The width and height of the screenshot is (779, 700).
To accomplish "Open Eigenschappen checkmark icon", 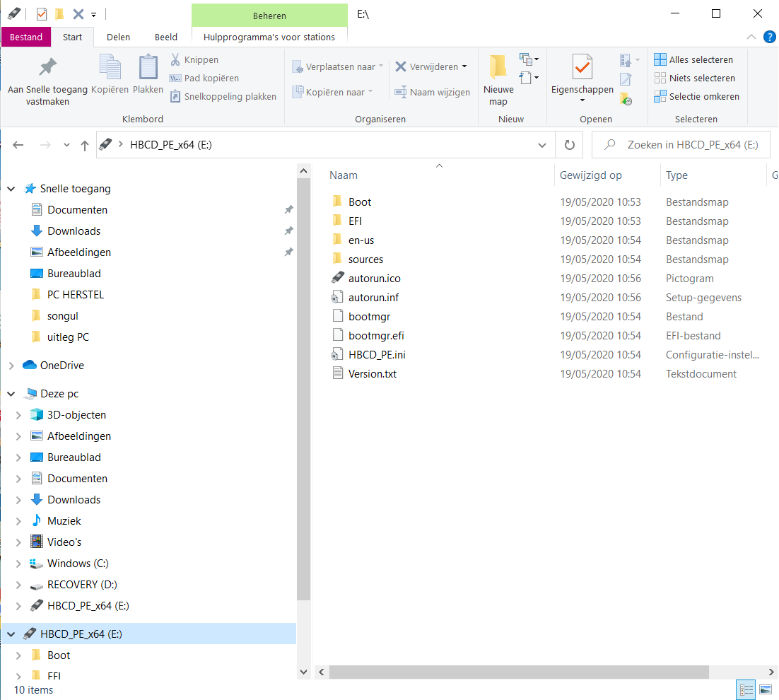I will coord(582,66).
